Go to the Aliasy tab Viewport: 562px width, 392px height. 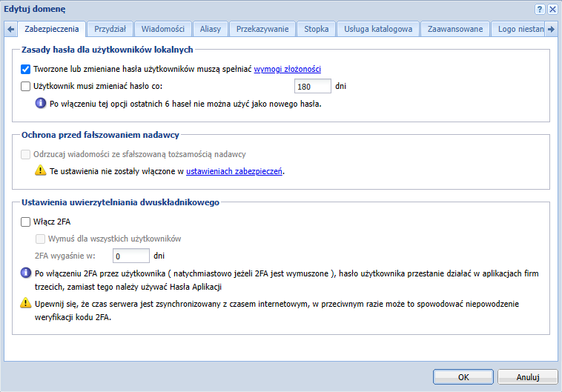[211, 29]
